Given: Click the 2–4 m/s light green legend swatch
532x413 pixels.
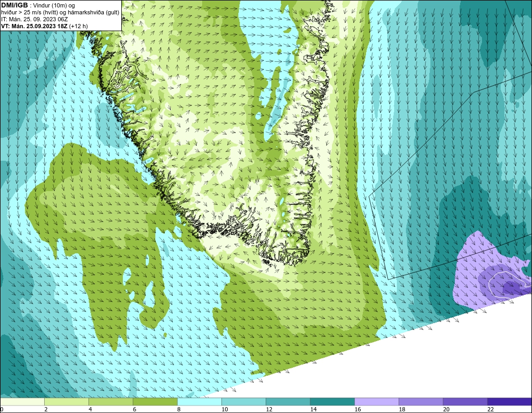Looking at the screenshot, I should click(x=66, y=402).
